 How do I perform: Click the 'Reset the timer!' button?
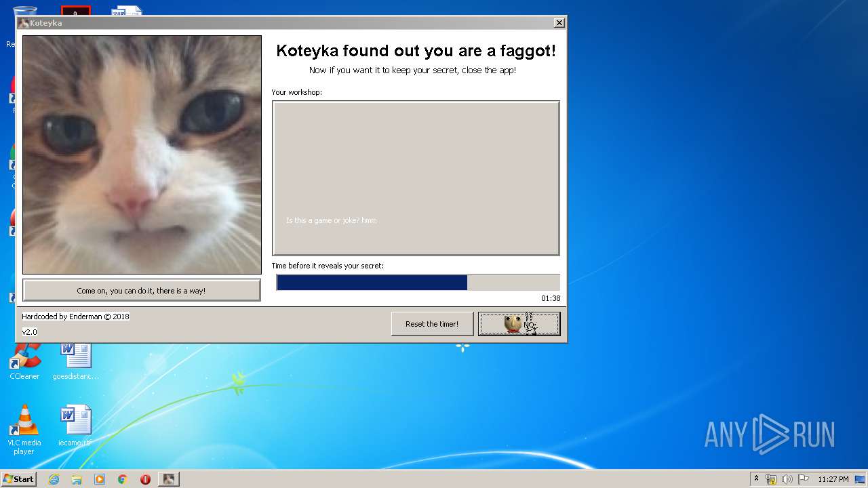[432, 324]
